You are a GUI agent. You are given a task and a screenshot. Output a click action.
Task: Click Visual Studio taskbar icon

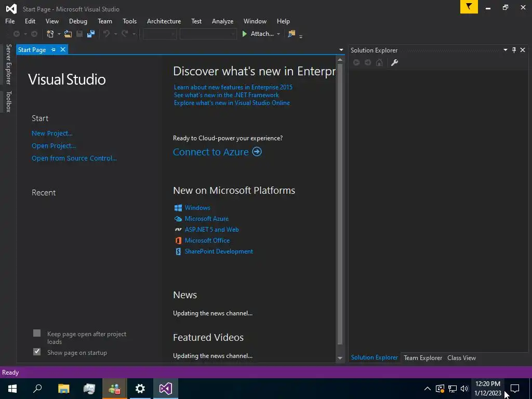166,389
